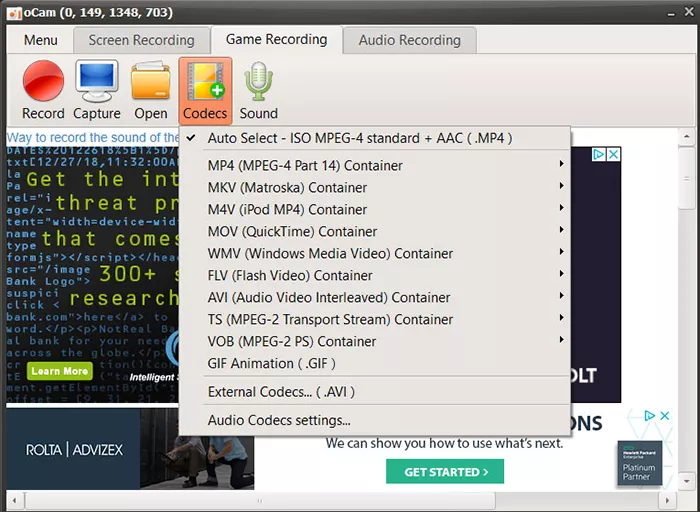Click the Codecs film icon
The image size is (700, 512).
click(206, 81)
